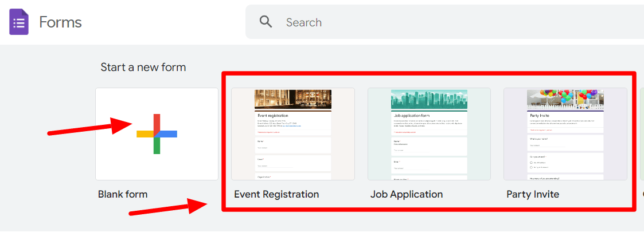644x248 pixels.
Task: Click the "Party Invite" label text
Action: pos(533,194)
